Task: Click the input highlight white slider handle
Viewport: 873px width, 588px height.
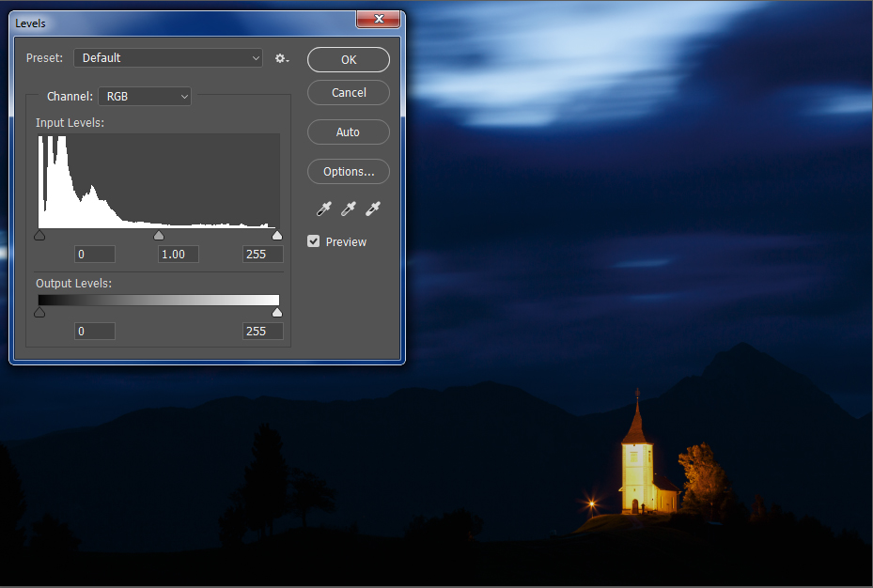Action: pos(276,236)
